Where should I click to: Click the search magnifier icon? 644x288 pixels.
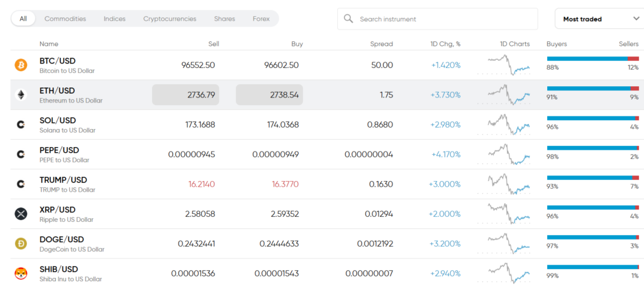coord(348,19)
